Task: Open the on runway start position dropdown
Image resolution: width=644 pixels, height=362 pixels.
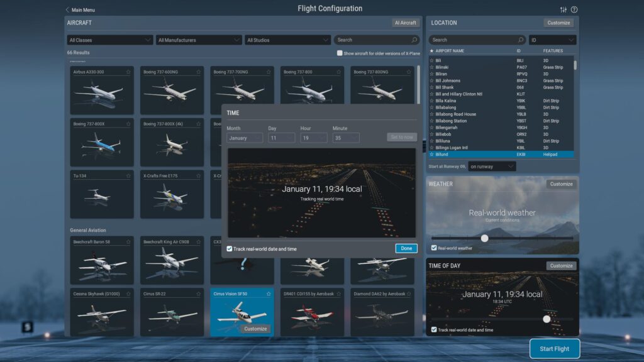Action: [x=492, y=167]
